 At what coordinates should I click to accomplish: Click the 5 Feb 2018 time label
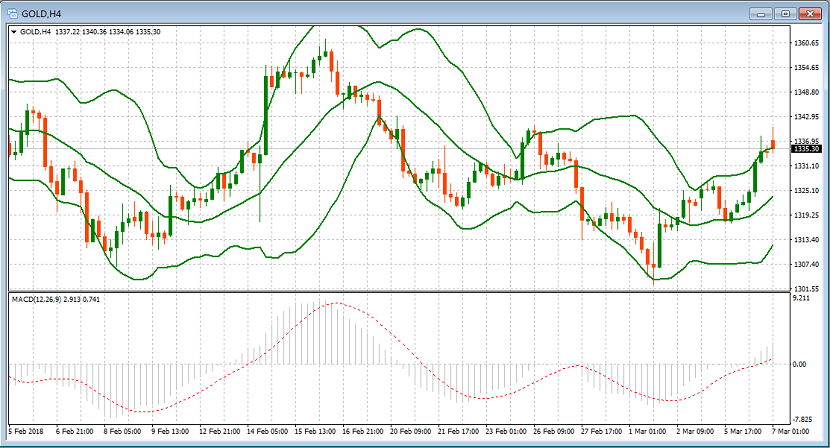click(26, 432)
